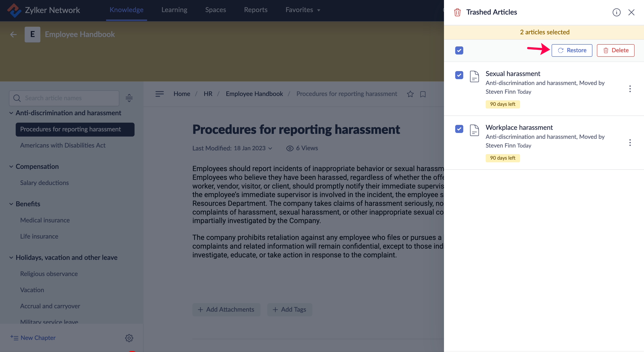
Task: Collapse the Compensation chapter
Action: click(11, 167)
